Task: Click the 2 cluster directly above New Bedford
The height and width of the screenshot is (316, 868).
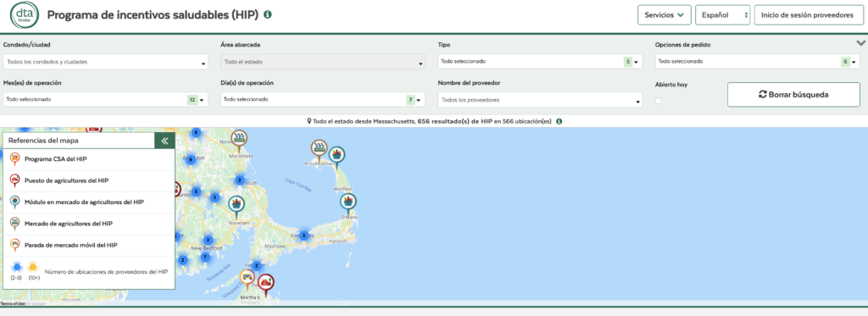Action: [208, 241]
